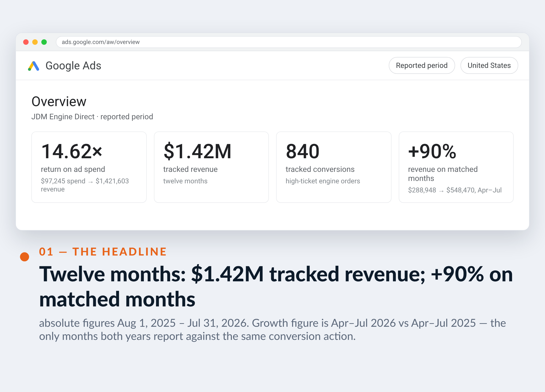Viewport: 545px width, 392px height.
Task: Click the ads.google.com/aw/overview address bar
Action: pyautogui.click(x=289, y=42)
